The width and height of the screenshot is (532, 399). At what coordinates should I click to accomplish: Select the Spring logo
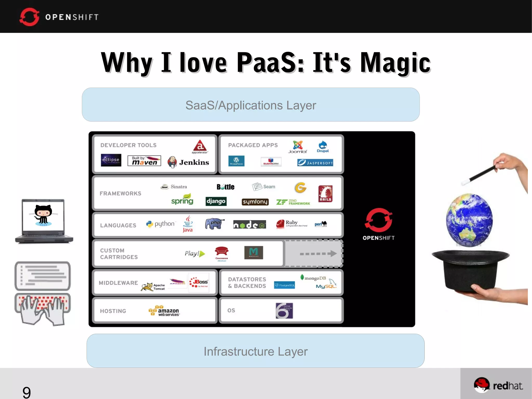click(182, 199)
